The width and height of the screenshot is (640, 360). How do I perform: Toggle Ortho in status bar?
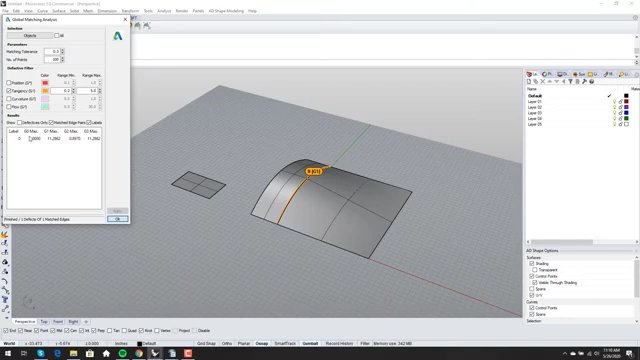click(x=227, y=344)
